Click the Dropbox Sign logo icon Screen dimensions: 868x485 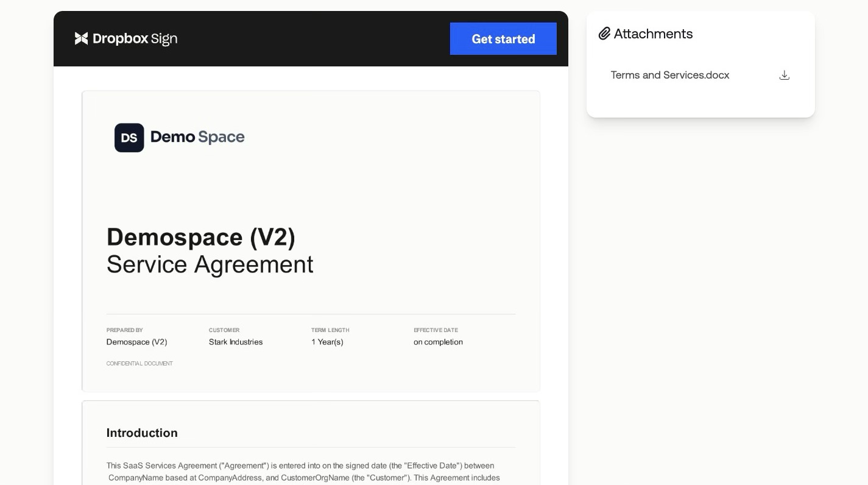click(81, 38)
